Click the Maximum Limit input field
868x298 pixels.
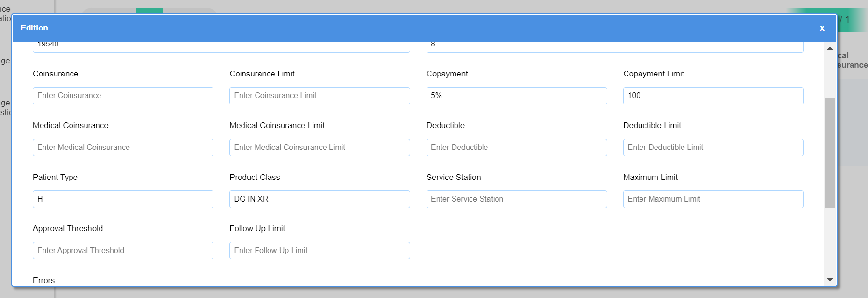[x=713, y=199]
